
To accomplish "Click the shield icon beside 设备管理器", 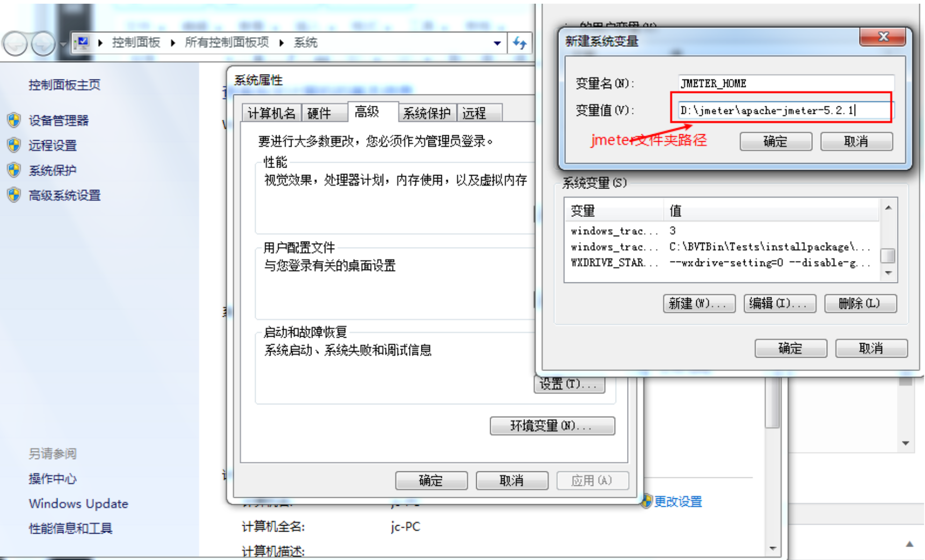I will (14, 120).
